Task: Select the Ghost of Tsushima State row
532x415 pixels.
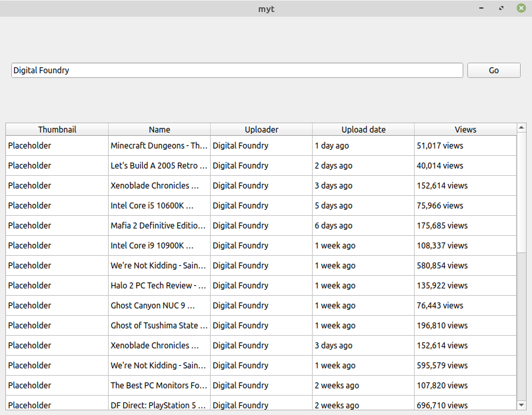Action: tap(261, 326)
